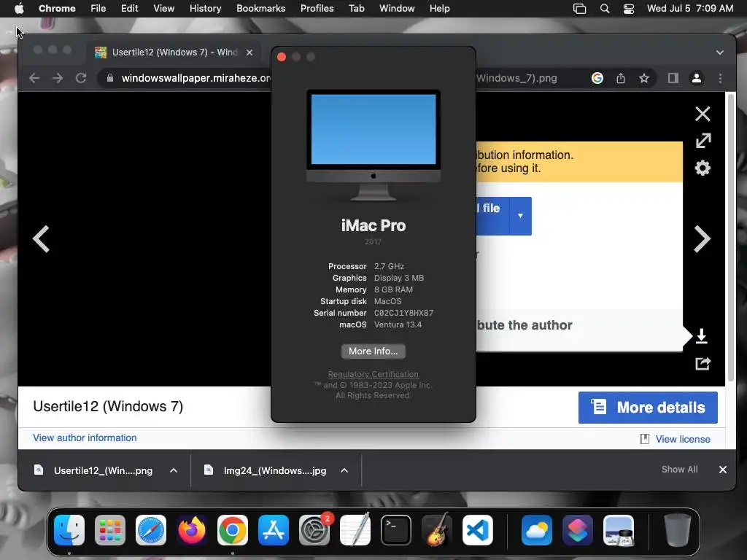Viewport: 747px width, 560px height.
Task: Open Launchpad from the Dock
Action: tap(110, 530)
